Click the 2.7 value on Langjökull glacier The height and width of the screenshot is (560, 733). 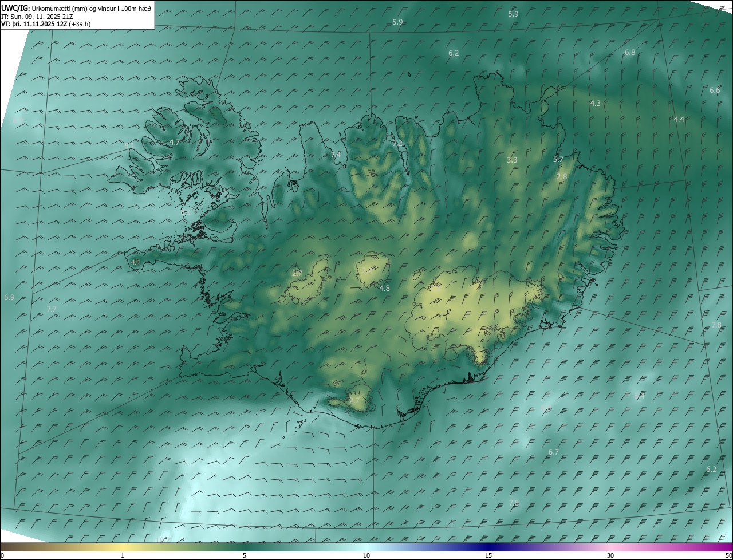point(297,274)
